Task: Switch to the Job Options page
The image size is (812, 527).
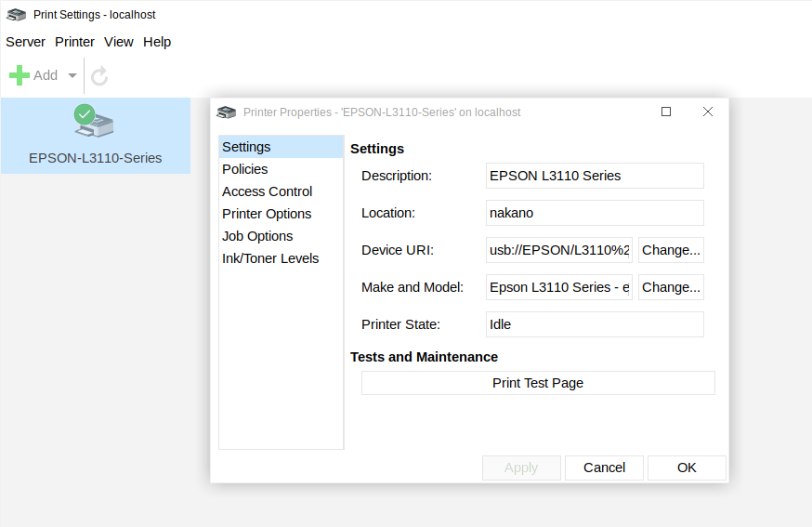Action: pos(282,236)
